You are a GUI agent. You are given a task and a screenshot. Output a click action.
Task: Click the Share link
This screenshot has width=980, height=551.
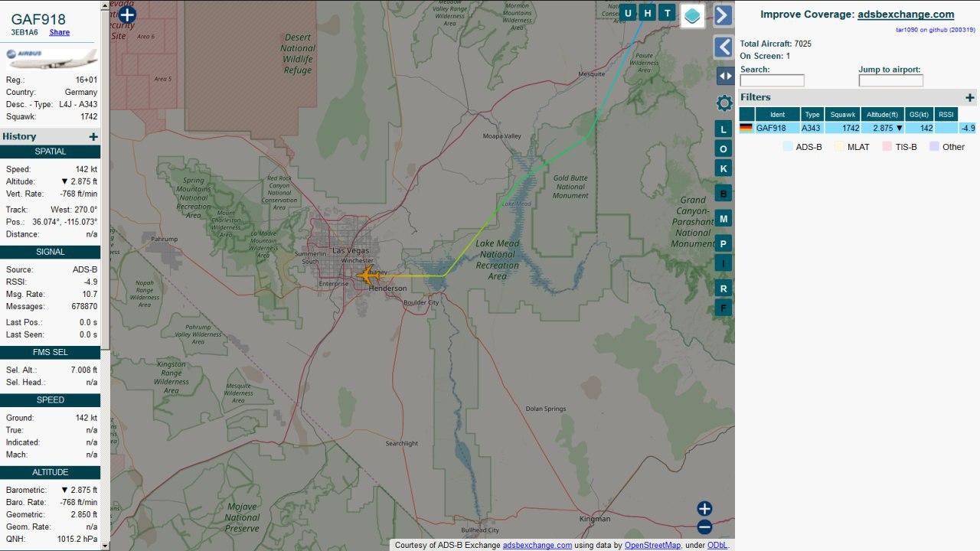pos(60,32)
